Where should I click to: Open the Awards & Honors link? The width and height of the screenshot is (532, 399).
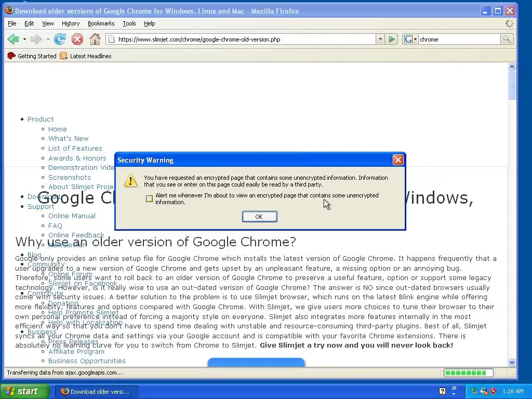click(x=77, y=158)
